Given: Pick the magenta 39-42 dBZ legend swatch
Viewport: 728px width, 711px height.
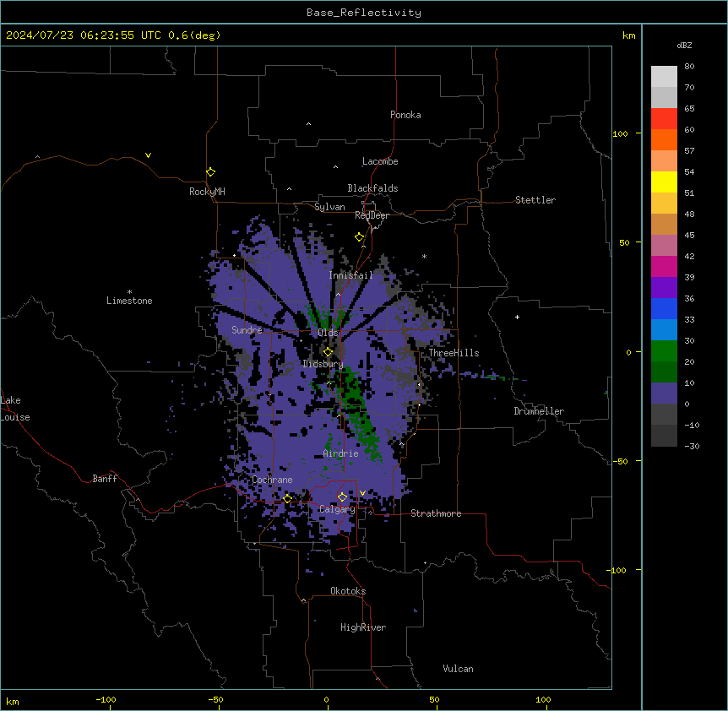Looking at the screenshot, I should point(664,267).
